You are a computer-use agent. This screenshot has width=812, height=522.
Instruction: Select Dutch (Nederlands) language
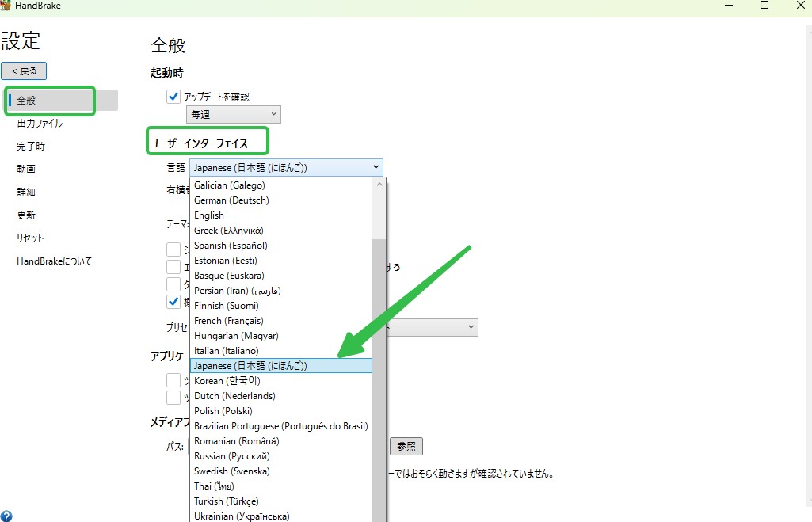point(281,395)
